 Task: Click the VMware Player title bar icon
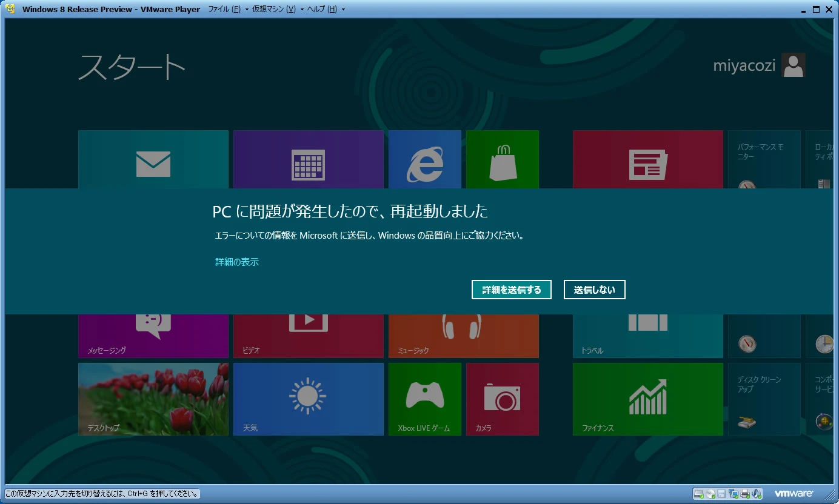10,9
